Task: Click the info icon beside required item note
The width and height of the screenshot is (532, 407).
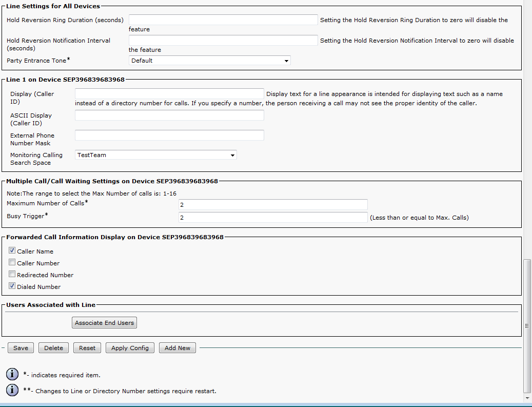Action: coord(12,374)
